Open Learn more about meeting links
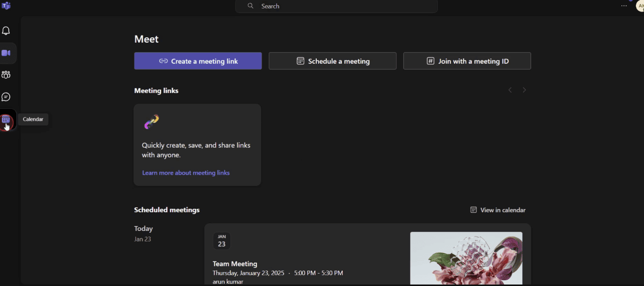This screenshot has height=286, width=644. coord(186,173)
